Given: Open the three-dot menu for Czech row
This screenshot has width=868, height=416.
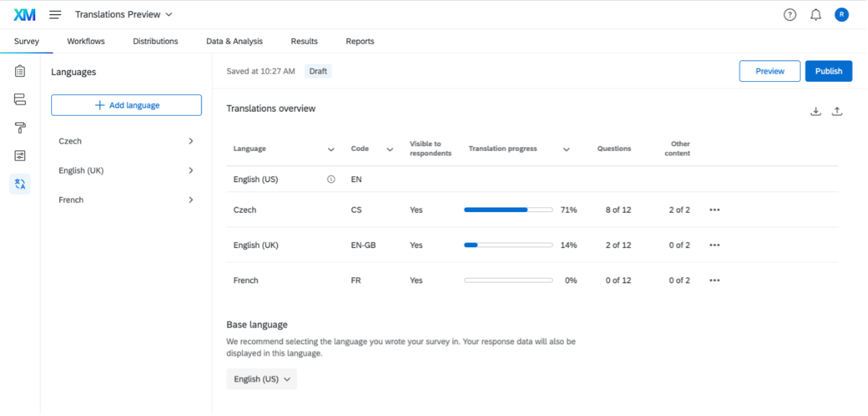Looking at the screenshot, I should 715,210.
